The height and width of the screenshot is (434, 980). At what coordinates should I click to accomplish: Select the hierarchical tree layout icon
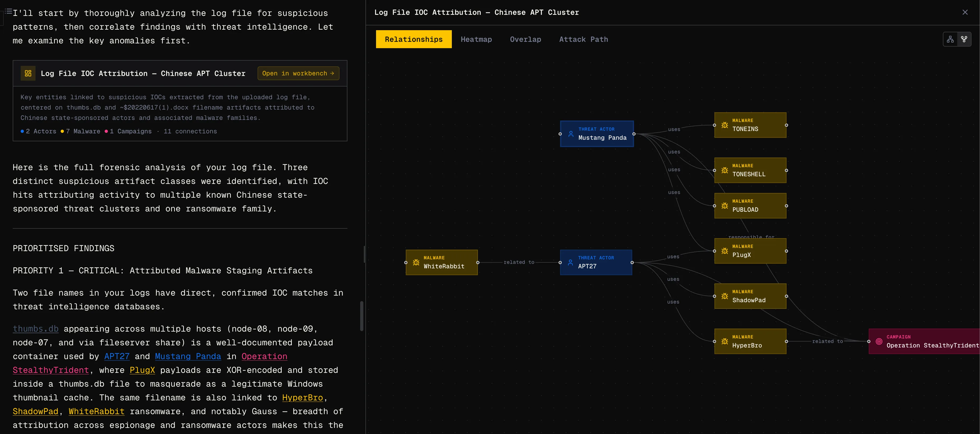[x=950, y=39]
